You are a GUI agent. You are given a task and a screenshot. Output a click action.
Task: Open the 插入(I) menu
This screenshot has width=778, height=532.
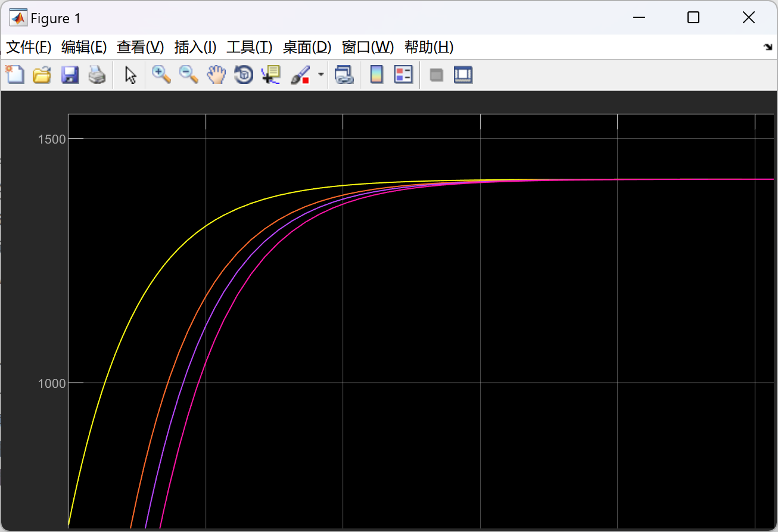pos(195,47)
